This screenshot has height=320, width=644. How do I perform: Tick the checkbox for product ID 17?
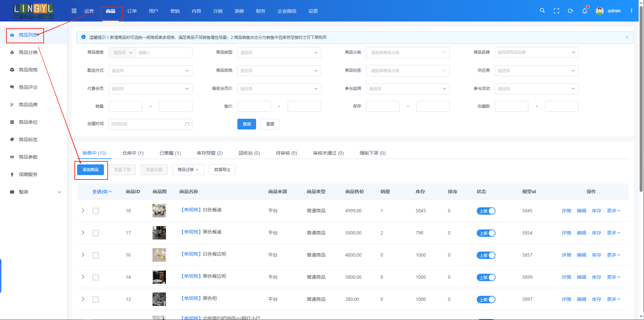tap(96, 233)
